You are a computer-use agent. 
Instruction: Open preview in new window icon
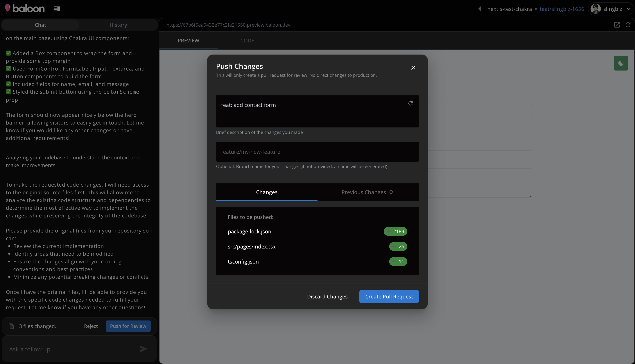pyautogui.click(x=617, y=25)
